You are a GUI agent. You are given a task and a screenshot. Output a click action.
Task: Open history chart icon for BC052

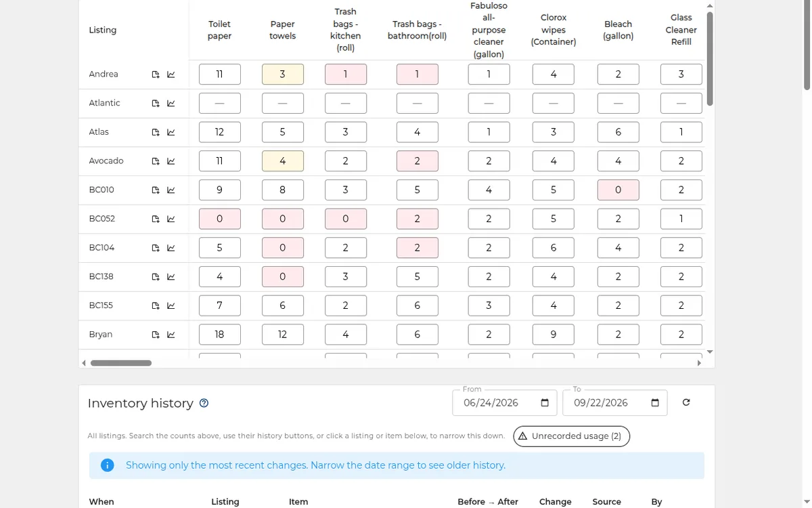click(x=171, y=219)
